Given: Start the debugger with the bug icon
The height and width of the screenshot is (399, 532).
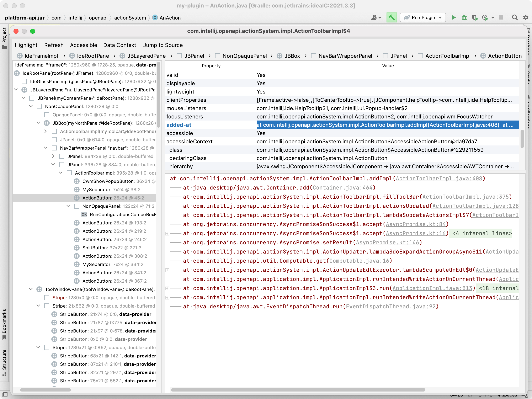Looking at the screenshot, I should pos(464,17).
